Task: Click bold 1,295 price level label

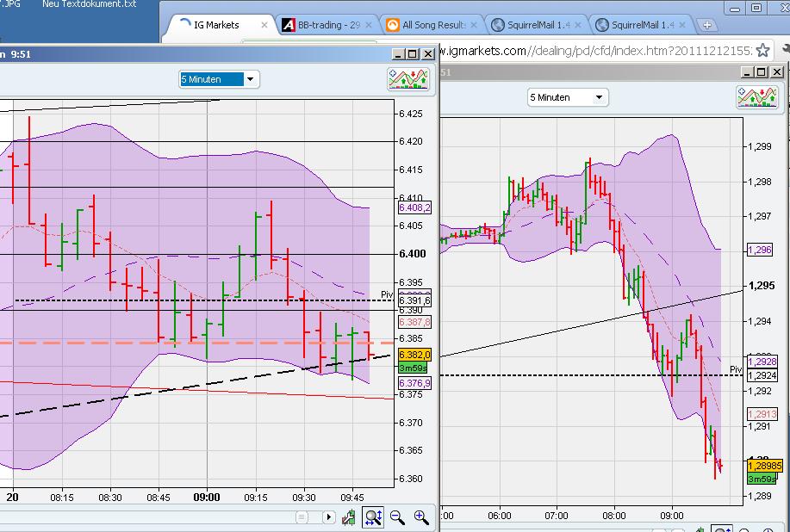Action: 762,286
